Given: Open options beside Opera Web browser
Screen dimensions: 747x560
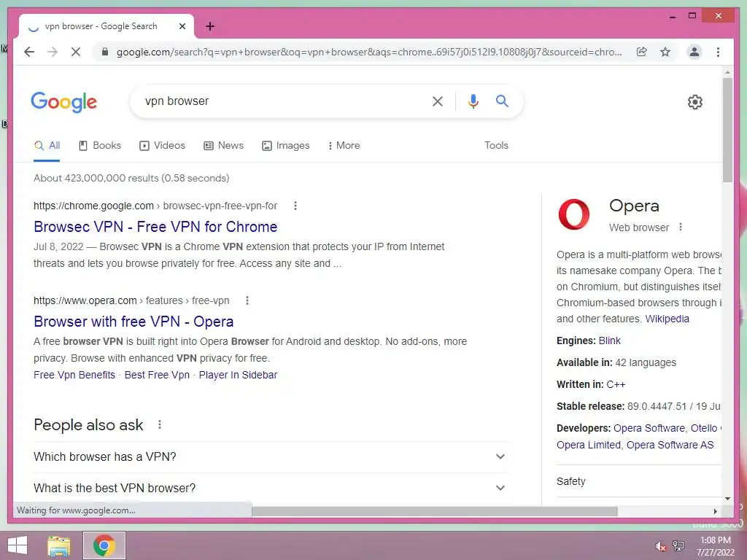Looking at the screenshot, I should 681,227.
